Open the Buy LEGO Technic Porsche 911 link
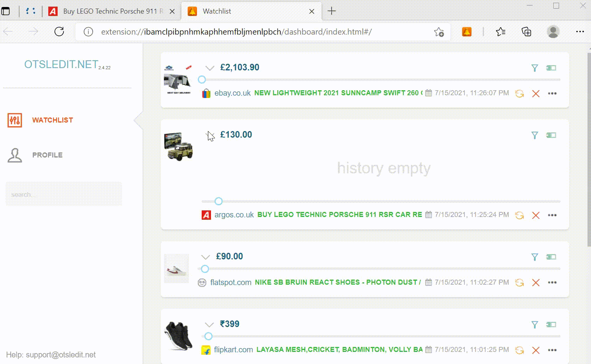Viewport: 591px width, 364px height. [x=340, y=215]
